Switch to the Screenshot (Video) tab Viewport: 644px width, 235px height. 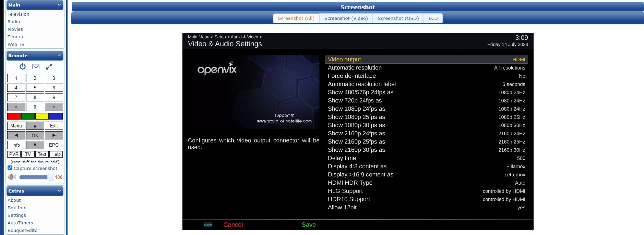346,18
